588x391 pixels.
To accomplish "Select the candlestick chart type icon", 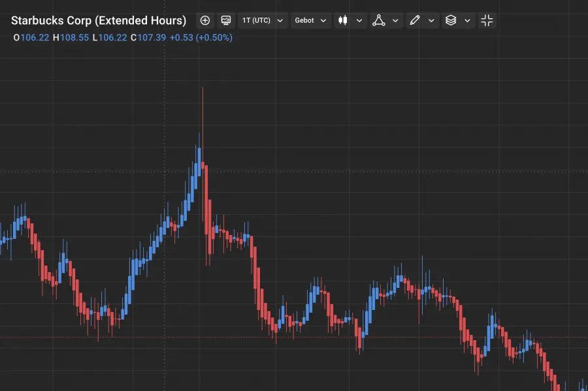I will coord(342,20).
